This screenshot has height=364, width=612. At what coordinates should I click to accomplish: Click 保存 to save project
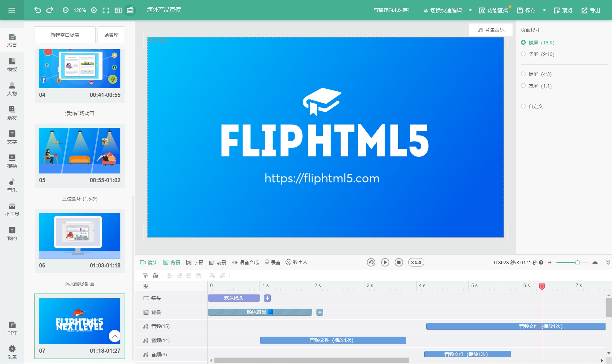[527, 10]
